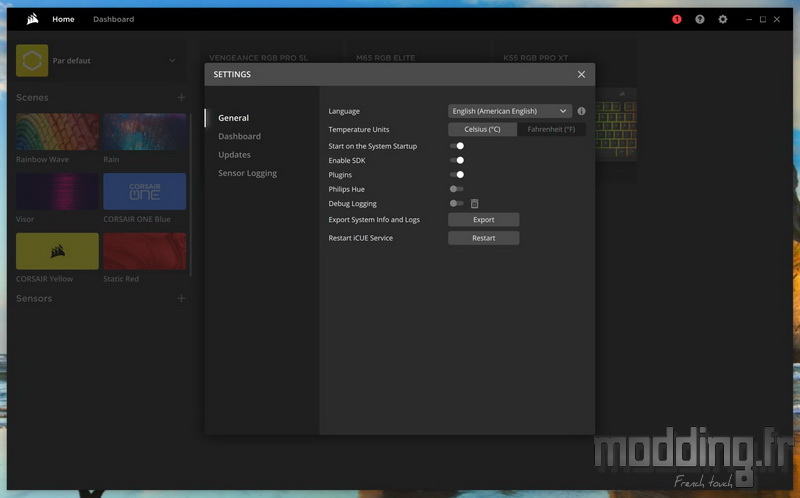Toggle Start on the System Startup
This screenshot has width=800, height=498.
click(457, 146)
